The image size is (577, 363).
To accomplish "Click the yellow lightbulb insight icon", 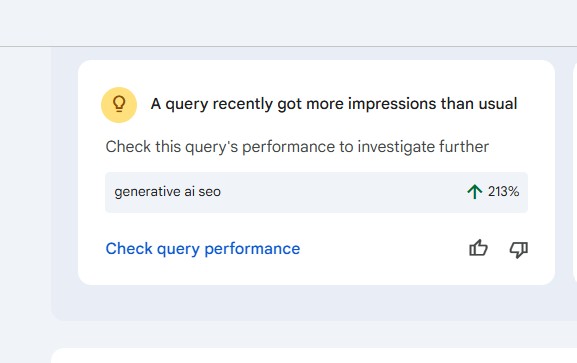I will [x=119, y=105].
